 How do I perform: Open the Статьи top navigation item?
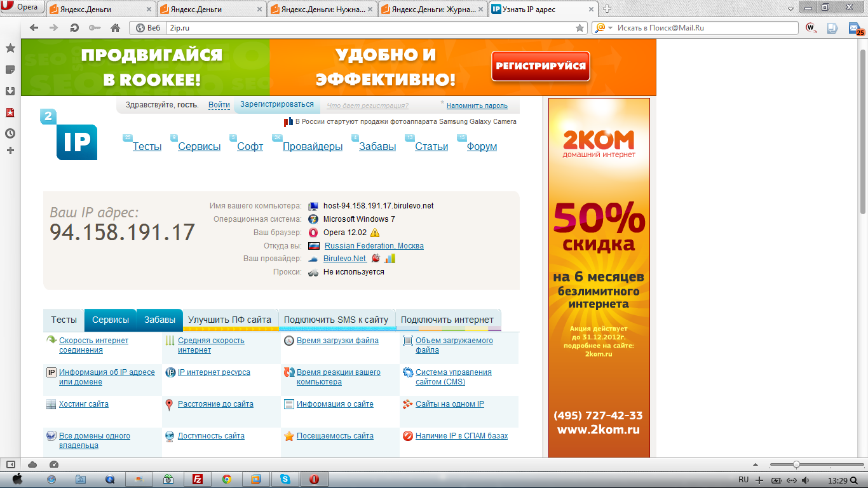pyautogui.click(x=431, y=147)
